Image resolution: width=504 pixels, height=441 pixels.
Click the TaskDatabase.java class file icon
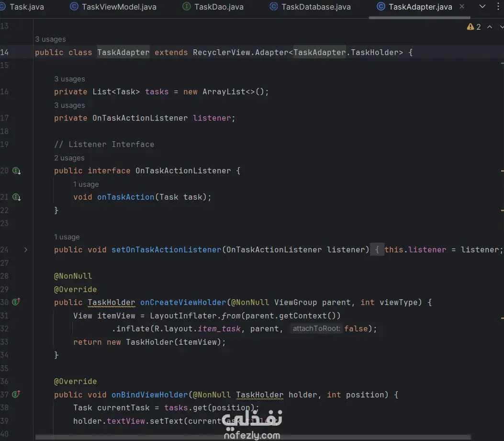(x=273, y=7)
